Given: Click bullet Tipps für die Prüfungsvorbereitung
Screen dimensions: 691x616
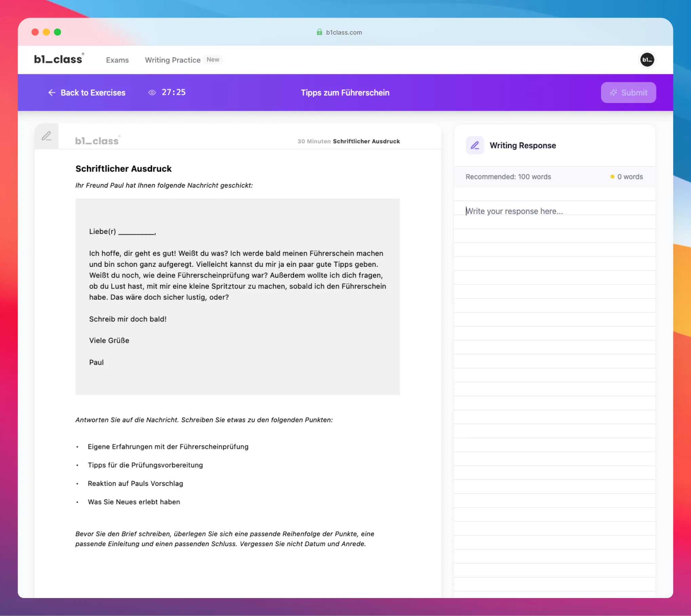Looking at the screenshot, I should coord(145,465).
